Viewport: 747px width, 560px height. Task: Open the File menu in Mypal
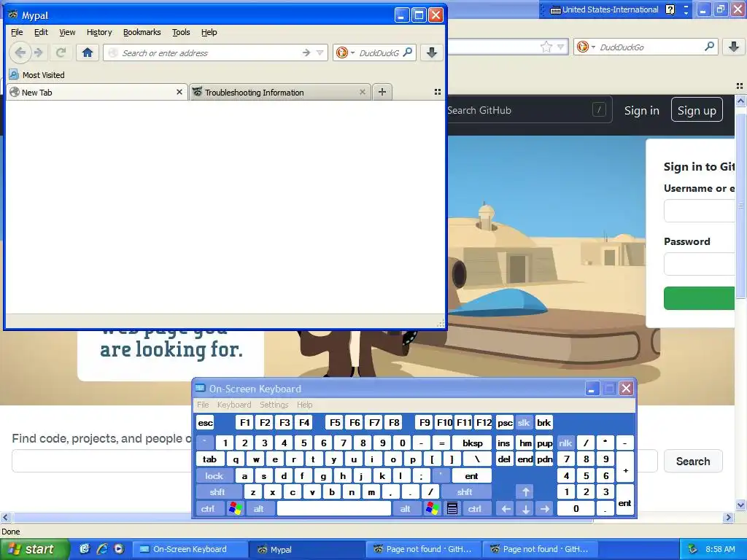[x=17, y=32]
